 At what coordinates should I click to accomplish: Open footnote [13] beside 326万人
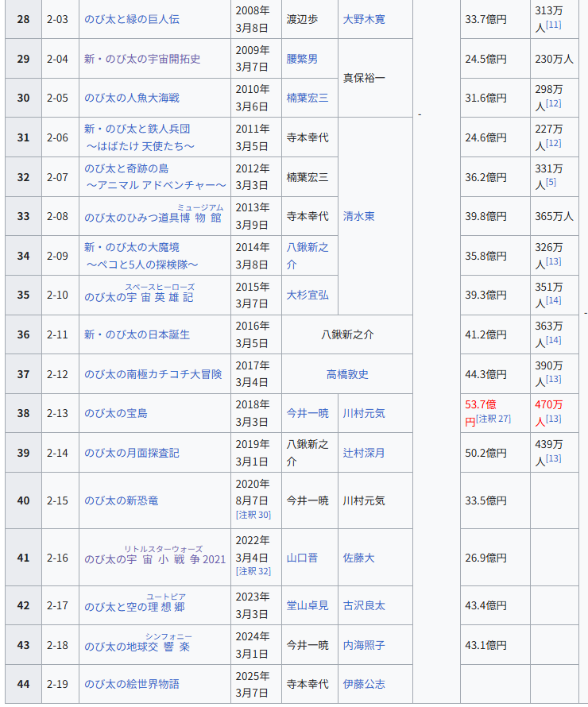[553, 261]
